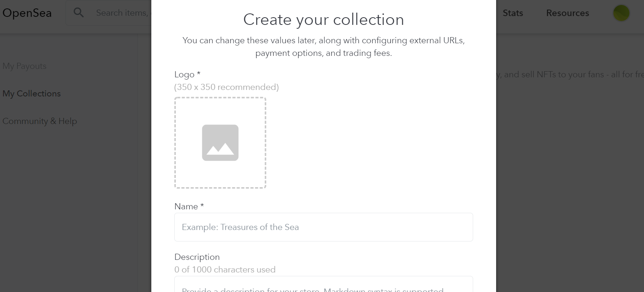
Task: Select My Collections in sidebar
Action: [31, 93]
